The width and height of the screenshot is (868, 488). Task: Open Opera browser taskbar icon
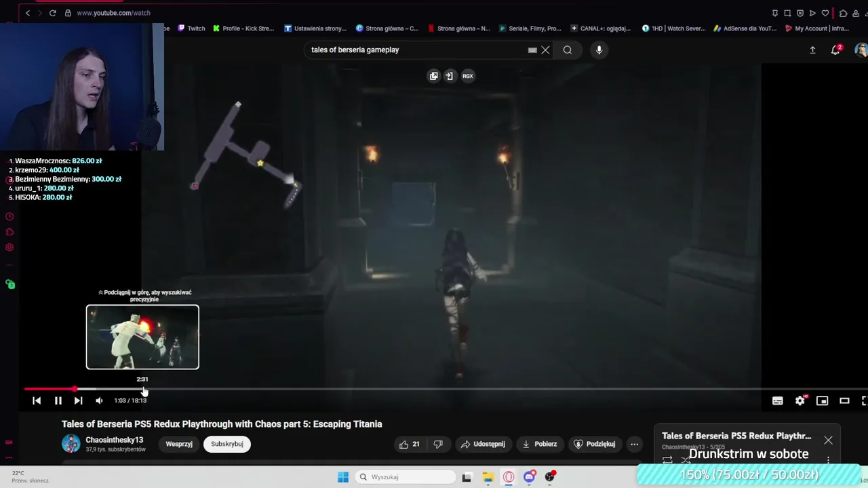pos(509,476)
